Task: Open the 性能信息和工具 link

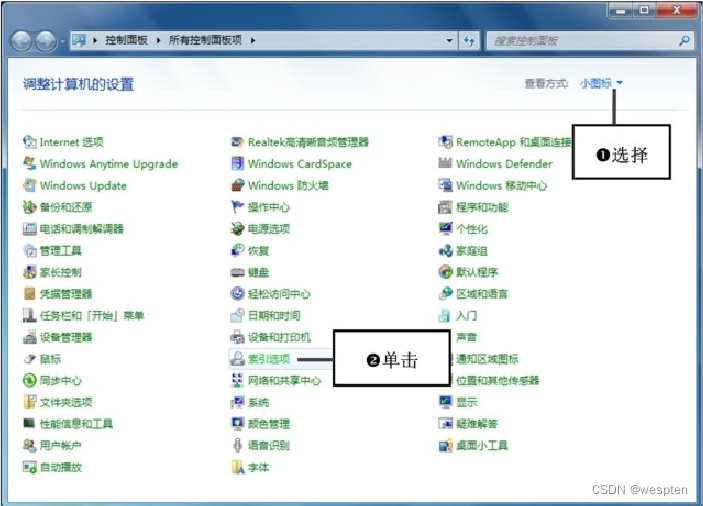Action: (x=76, y=424)
